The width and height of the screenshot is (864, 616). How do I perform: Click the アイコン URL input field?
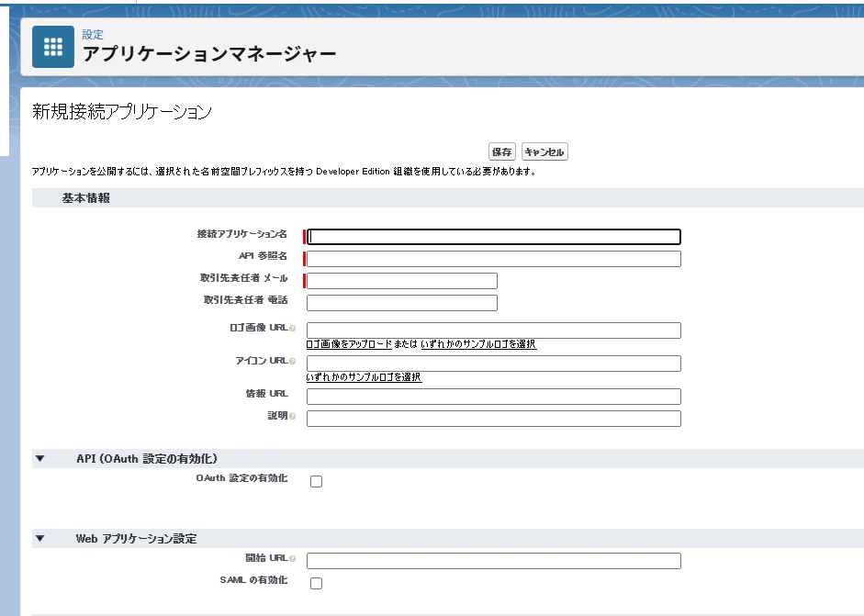(494, 364)
